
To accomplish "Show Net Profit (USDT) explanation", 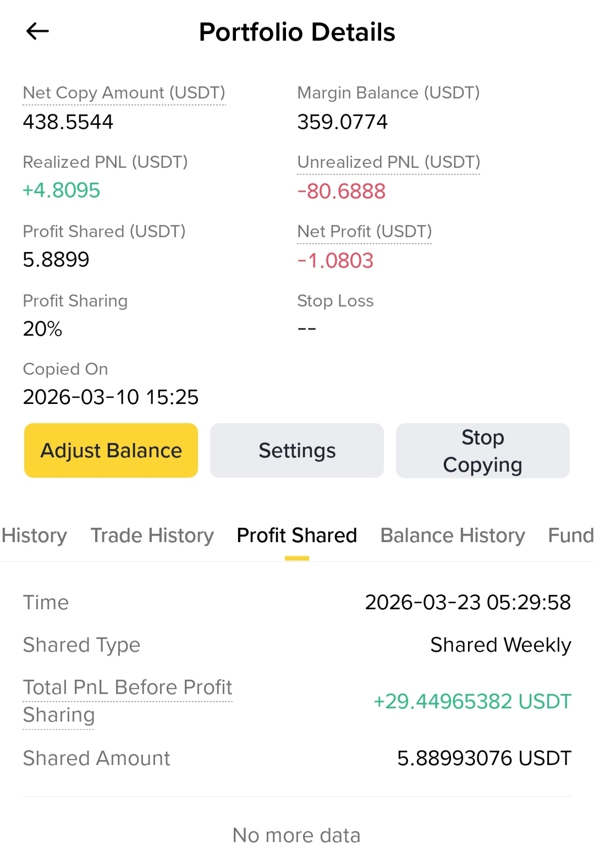I will [364, 231].
